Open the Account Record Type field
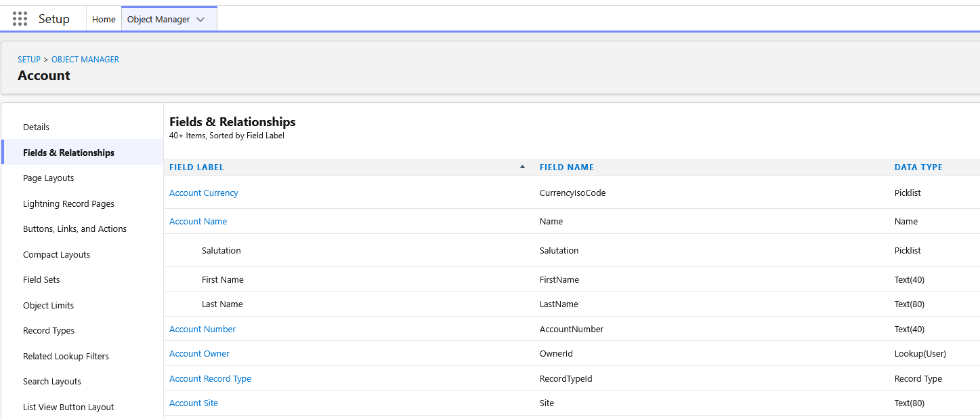980x419 pixels. (210, 379)
